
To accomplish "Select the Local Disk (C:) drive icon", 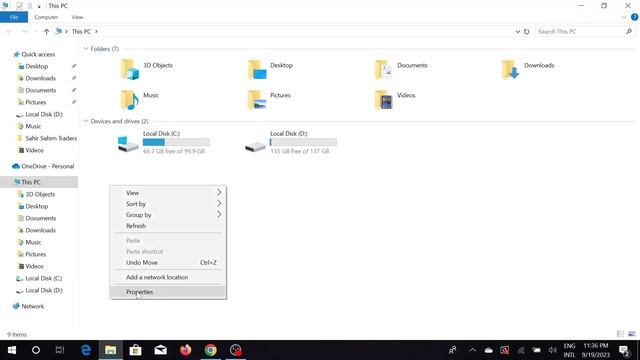I will 128,144.
